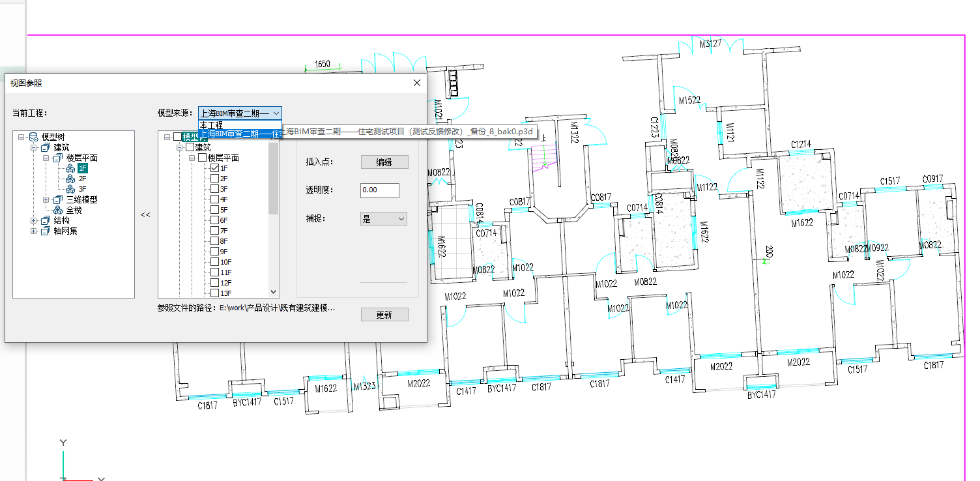Viewport: 980px width, 481px height.
Task: Expand the 结构 node in left tree
Action: tap(34, 220)
